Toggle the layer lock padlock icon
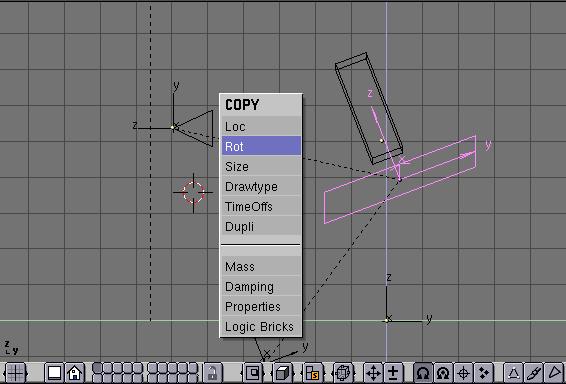The image size is (566, 384). tap(213, 373)
